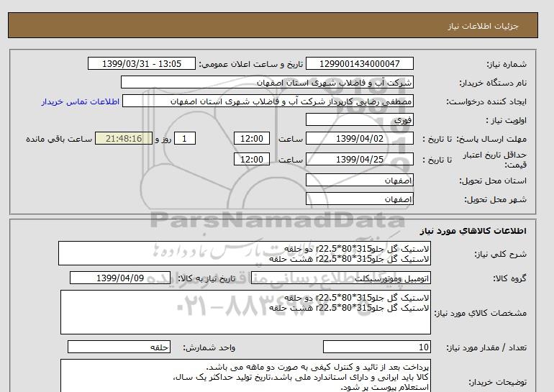Click the شهر محل تحویل label
The height and width of the screenshot is (392, 554).
[x=495, y=199]
